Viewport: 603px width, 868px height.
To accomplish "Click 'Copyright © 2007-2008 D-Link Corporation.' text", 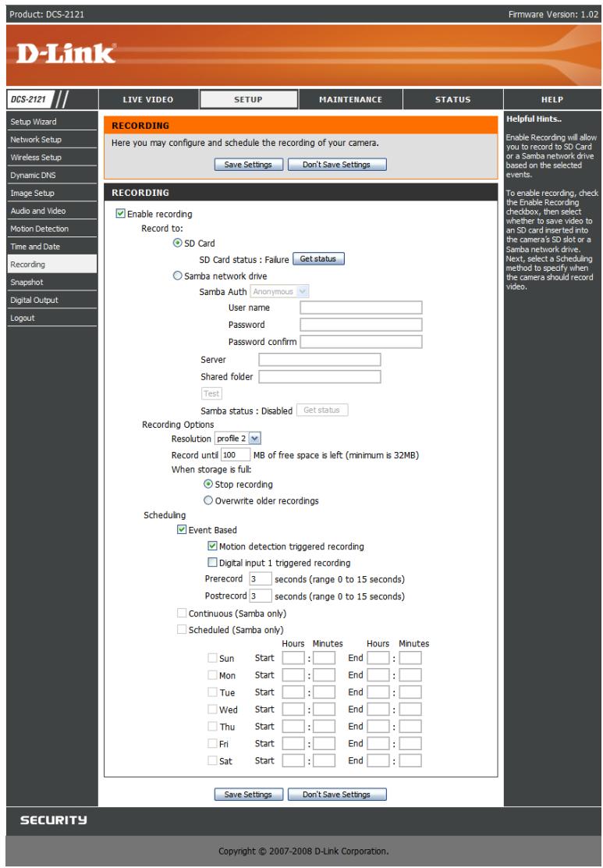I will pos(303,852).
